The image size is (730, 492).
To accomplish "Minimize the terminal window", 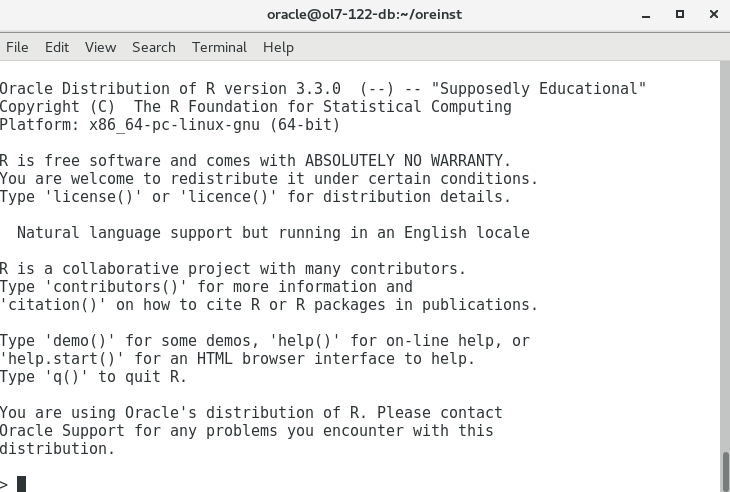I will coord(646,15).
